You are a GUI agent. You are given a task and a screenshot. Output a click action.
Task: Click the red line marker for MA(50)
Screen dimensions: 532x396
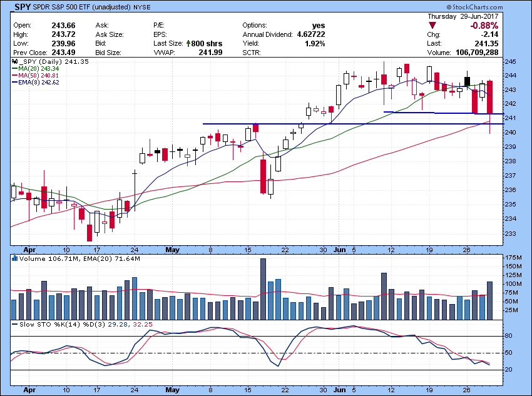click(x=14, y=75)
